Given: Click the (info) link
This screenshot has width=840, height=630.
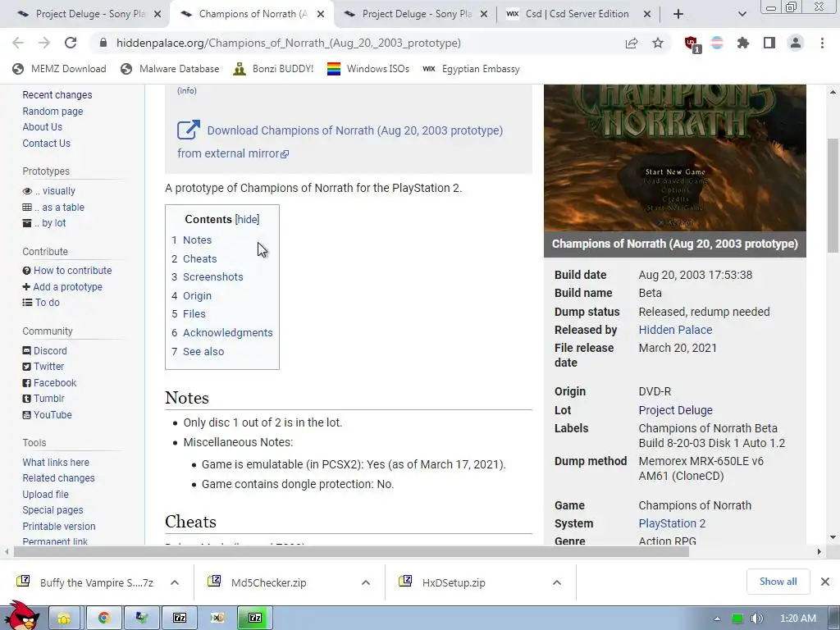Looking at the screenshot, I should point(187,90).
